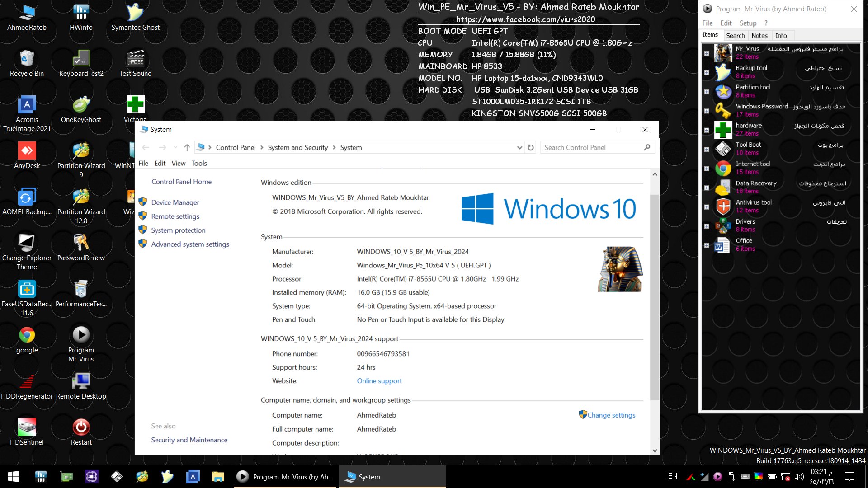This screenshot has height=488, width=868.
Task: Open Victoria desktop icon
Action: click(x=135, y=108)
